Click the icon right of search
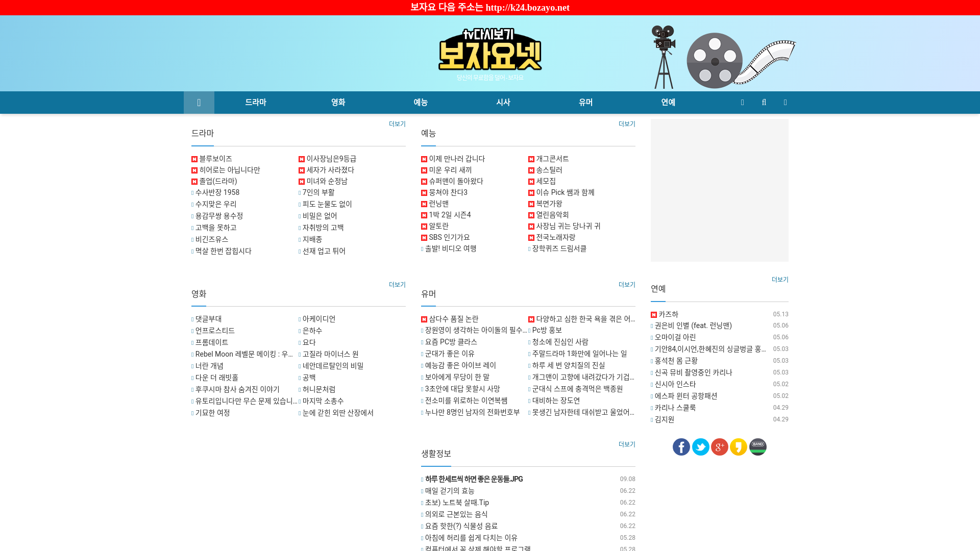The image size is (980, 551). pyautogui.click(x=786, y=103)
